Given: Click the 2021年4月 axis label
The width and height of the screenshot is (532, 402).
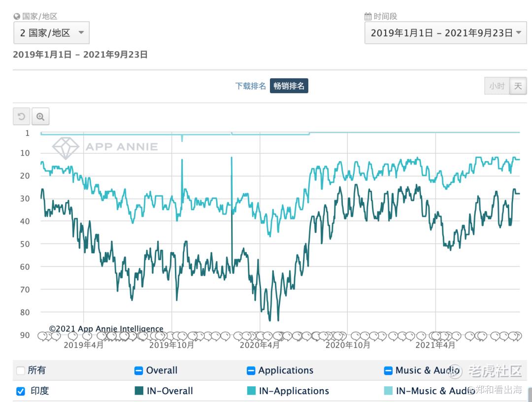Looking at the screenshot, I should pyautogui.click(x=435, y=345).
